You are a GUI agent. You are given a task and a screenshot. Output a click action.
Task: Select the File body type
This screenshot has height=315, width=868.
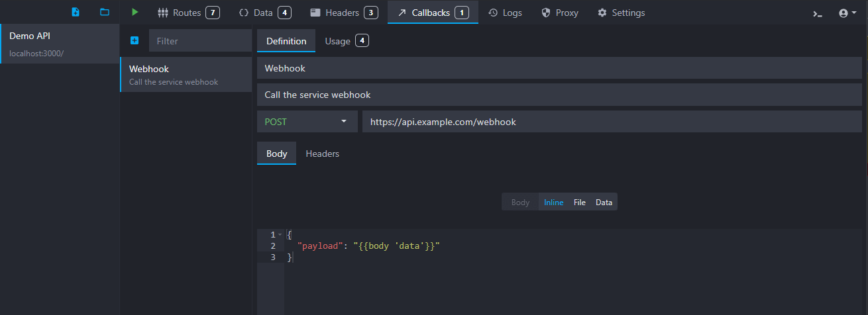(x=580, y=202)
